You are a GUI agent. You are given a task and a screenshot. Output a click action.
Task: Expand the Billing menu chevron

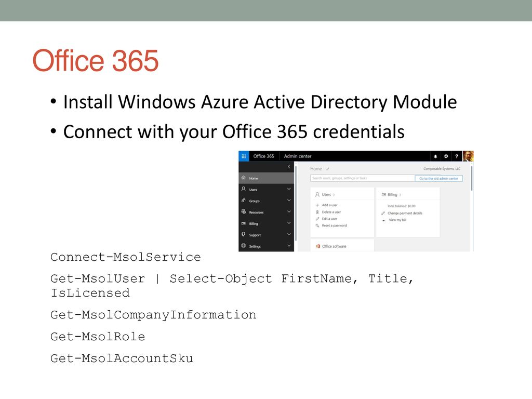tap(289, 223)
